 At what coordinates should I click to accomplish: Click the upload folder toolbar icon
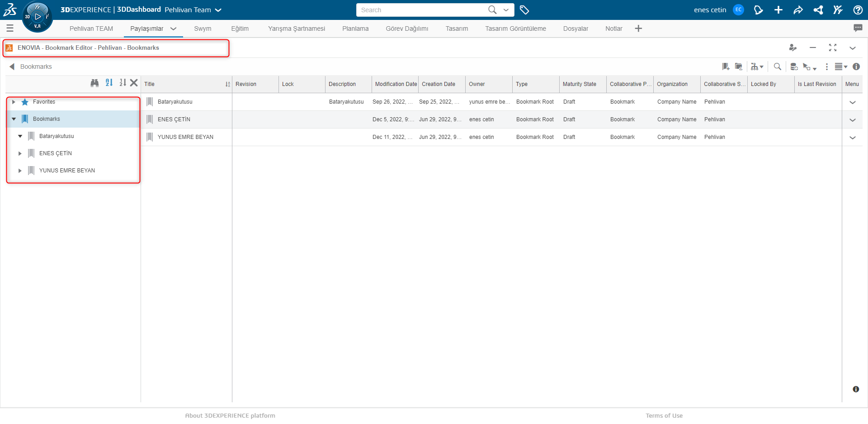click(x=739, y=67)
